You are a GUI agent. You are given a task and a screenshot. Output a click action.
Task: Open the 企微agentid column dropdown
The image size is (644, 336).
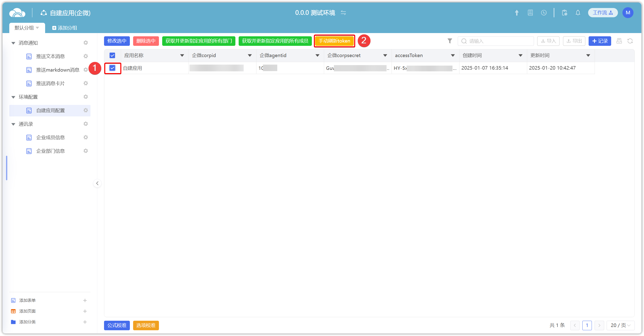(x=318, y=55)
